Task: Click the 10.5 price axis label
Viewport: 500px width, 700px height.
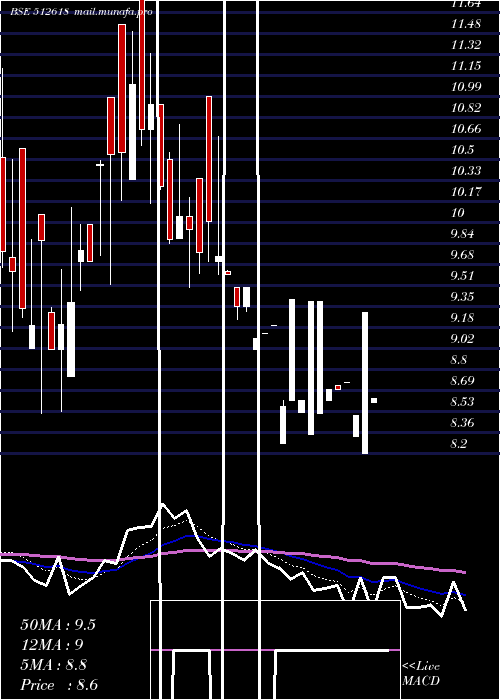Action: click(462, 150)
